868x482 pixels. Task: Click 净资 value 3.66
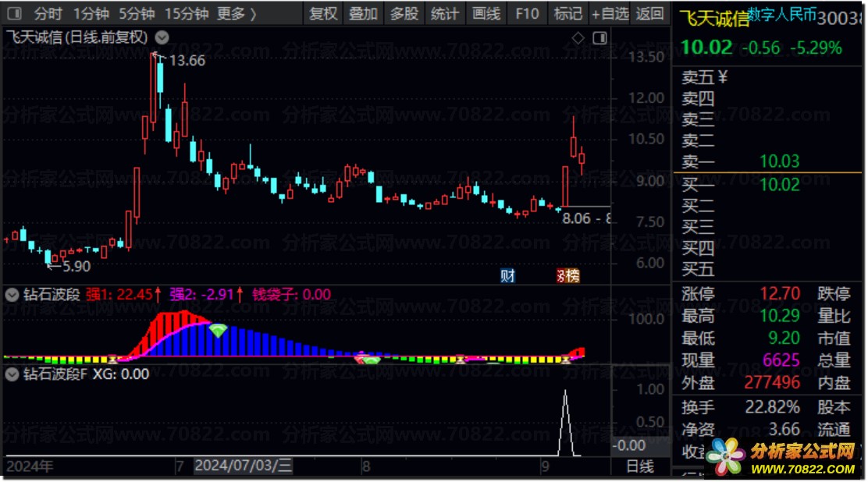point(784,430)
